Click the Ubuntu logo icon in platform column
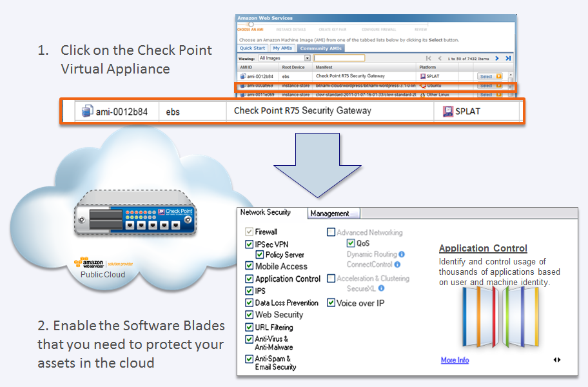This screenshot has height=387, width=588. pos(423,86)
